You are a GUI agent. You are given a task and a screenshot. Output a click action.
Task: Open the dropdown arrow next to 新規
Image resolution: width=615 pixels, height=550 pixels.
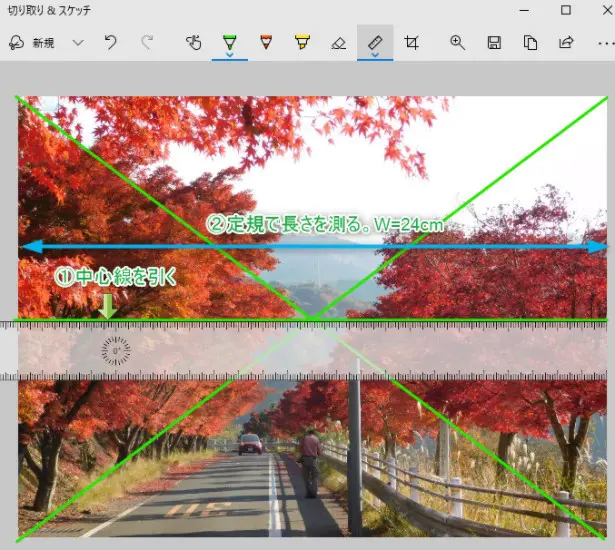point(78,42)
